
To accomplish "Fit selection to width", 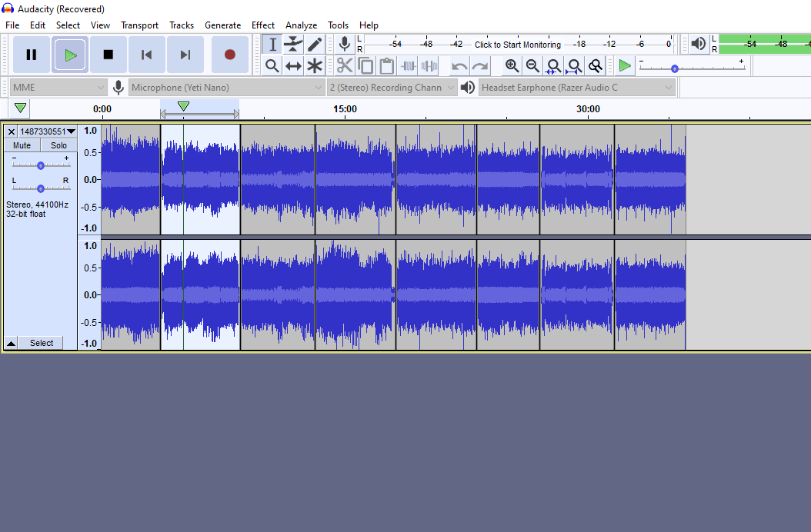I will point(553,65).
